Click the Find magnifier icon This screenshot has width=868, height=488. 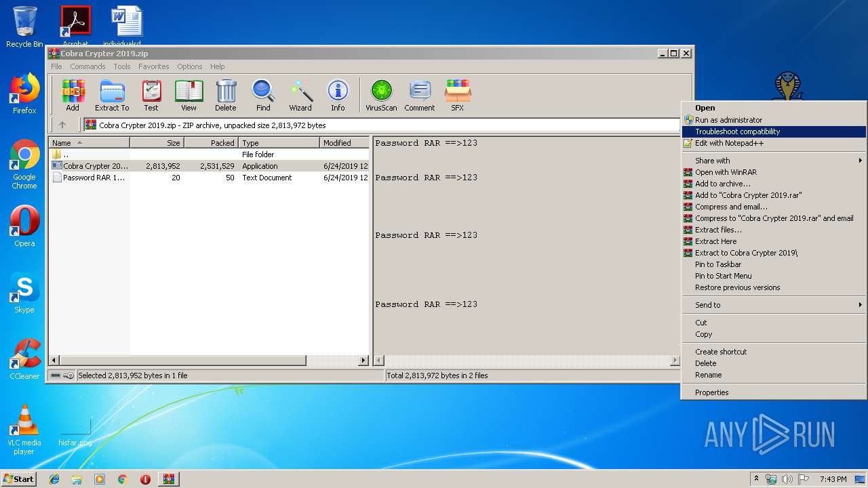point(263,95)
